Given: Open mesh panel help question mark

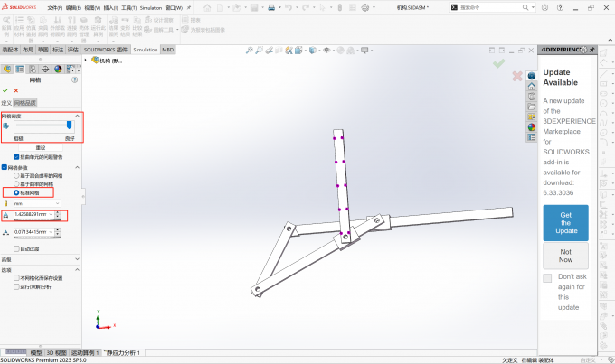Looking at the screenshot, I should tap(76, 79).
